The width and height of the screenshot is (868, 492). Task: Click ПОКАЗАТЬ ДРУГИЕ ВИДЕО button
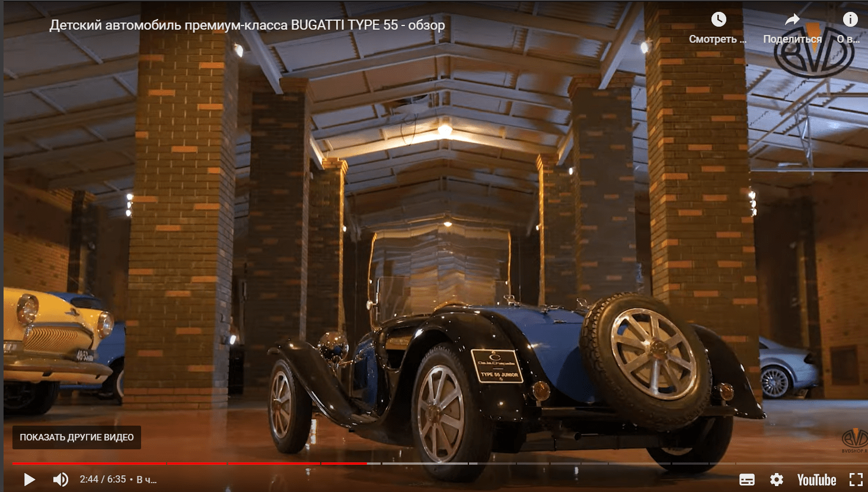[76, 437]
